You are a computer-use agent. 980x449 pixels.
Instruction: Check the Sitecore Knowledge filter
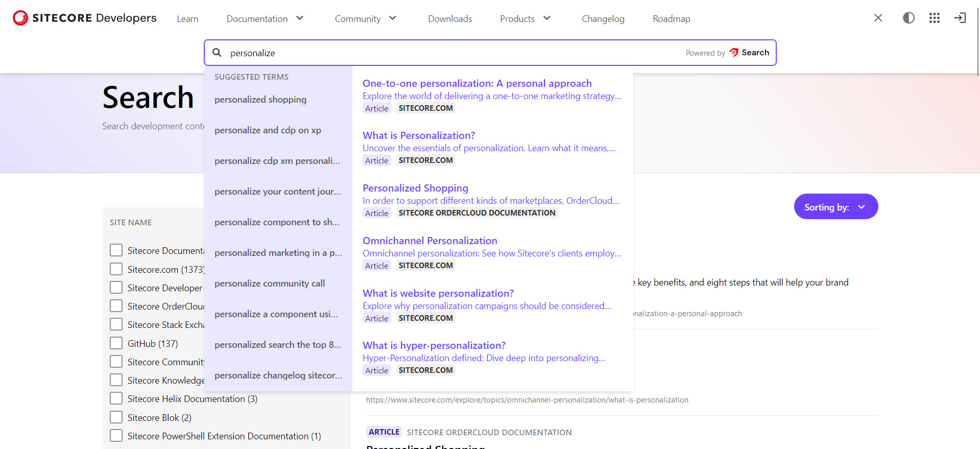(116, 380)
